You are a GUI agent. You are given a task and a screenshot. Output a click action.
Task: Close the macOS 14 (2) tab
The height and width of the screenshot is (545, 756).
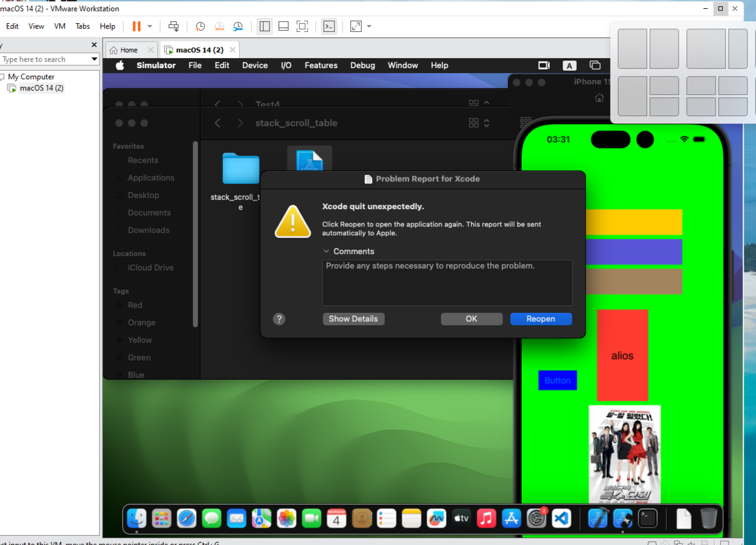point(232,50)
